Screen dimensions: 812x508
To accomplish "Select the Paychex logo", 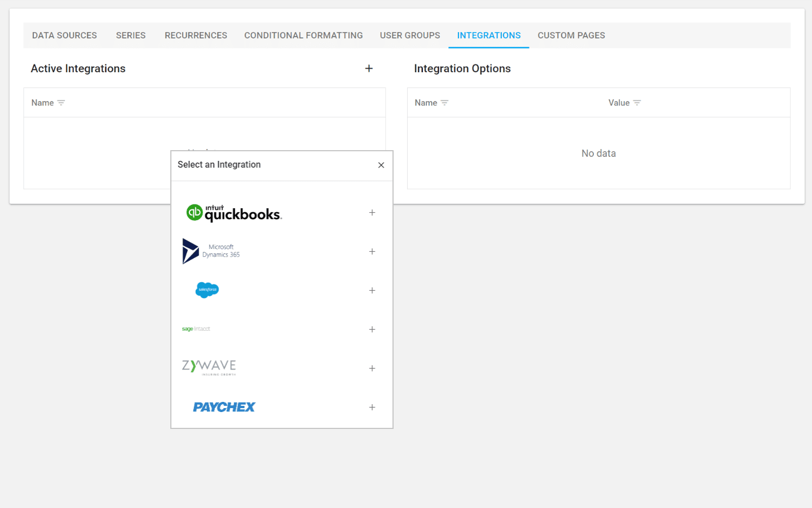I will (224, 406).
